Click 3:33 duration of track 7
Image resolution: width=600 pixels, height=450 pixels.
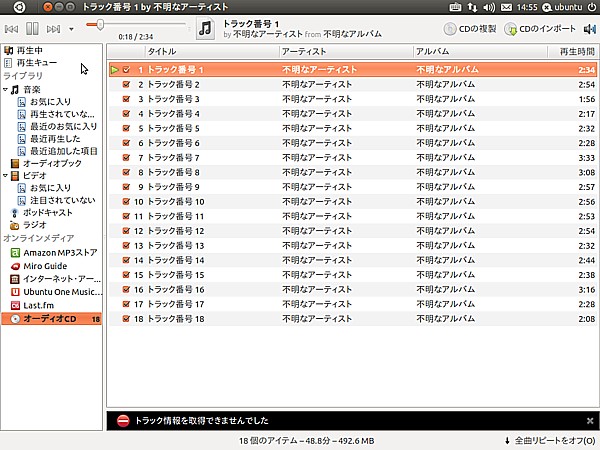587,158
